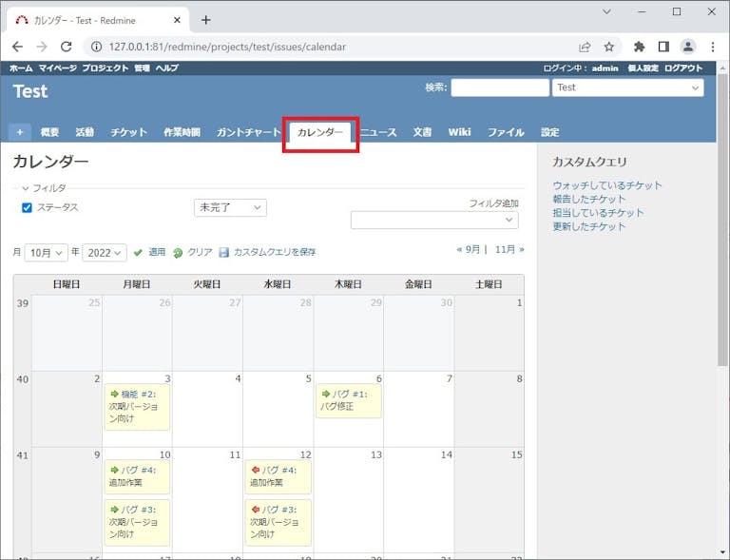The width and height of the screenshot is (730, 560).
Task: Open Chrome three-dot menu
Action: pyautogui.click(x=713, y=47)
